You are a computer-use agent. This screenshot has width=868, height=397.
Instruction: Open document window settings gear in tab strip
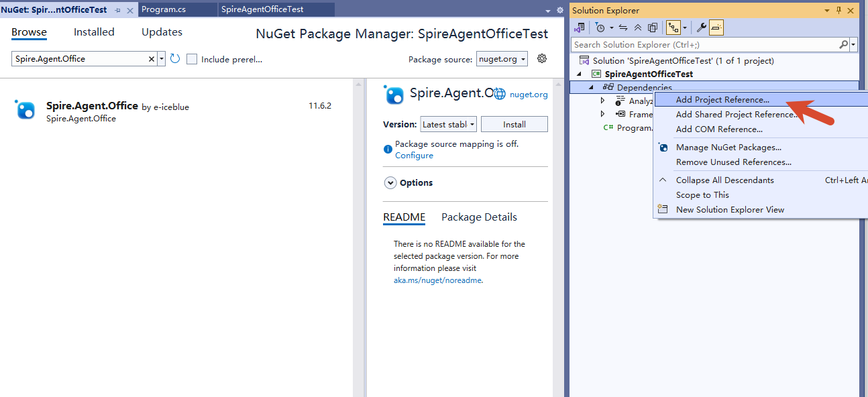click(560, 10)
